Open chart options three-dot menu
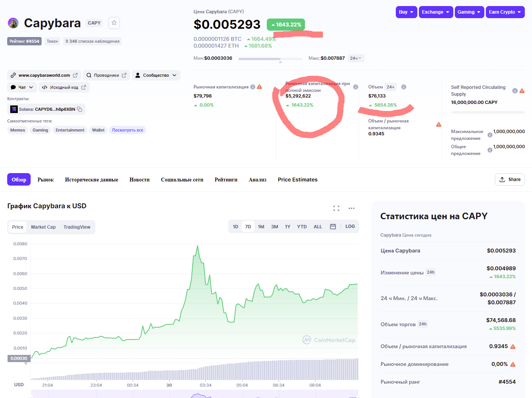 tap(352, 208)
